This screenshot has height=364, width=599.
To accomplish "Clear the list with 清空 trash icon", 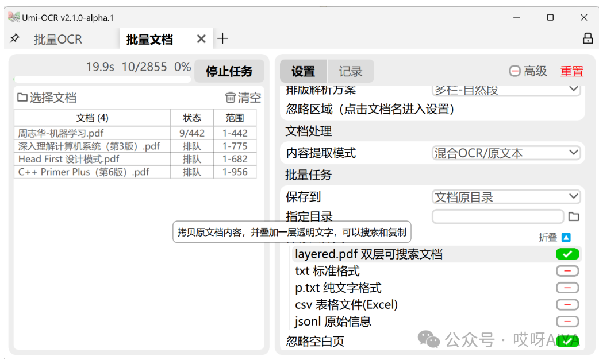I will (x=231, y=98).
